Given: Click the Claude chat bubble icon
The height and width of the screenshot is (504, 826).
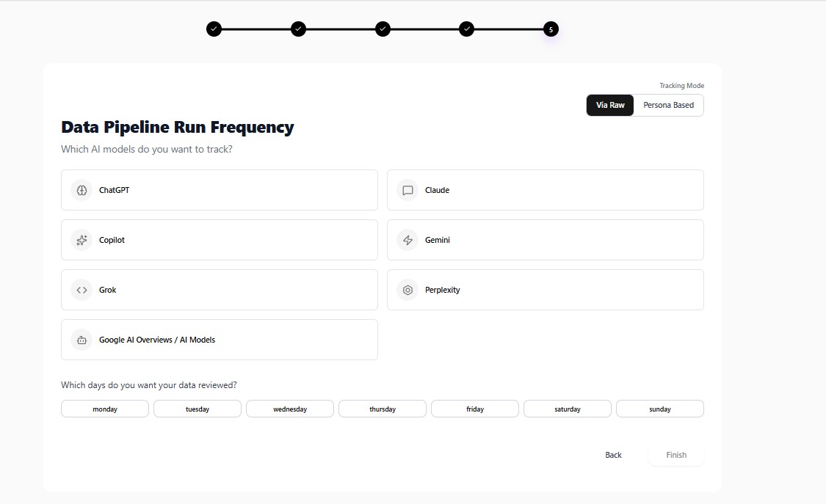Looking at the screenshot, I should pyautogui.click(x=407, y=191).
